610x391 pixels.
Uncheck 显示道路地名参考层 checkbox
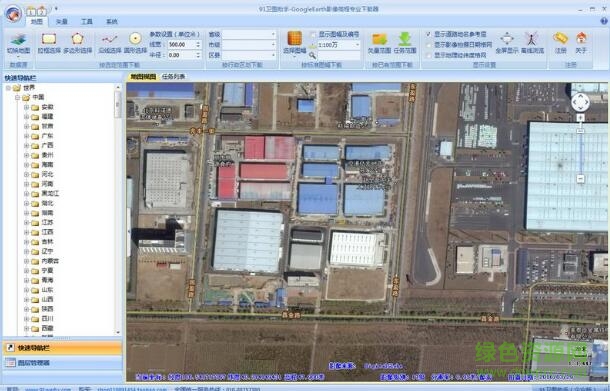click(428, 34)
